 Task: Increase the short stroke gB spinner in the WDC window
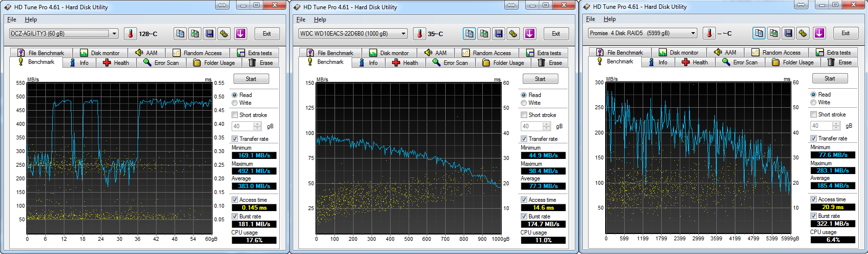[547, 124]
